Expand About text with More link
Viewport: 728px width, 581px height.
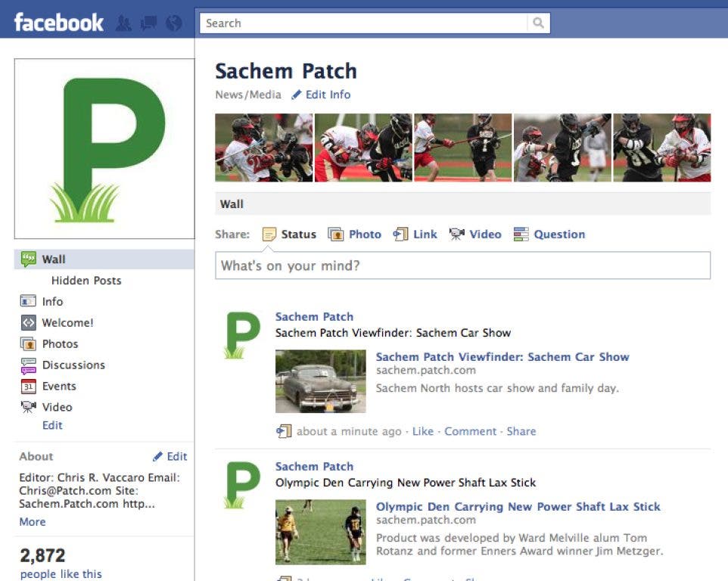click(33, 521)
